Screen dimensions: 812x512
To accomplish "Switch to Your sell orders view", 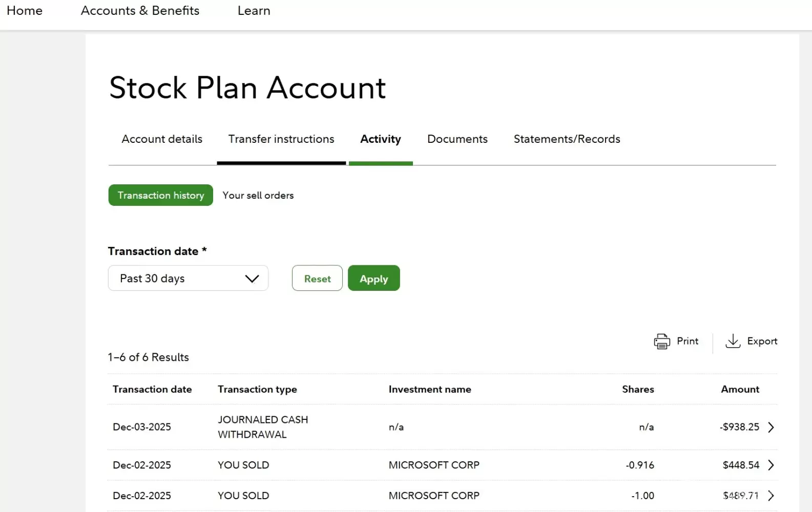I will pos(258,196).
